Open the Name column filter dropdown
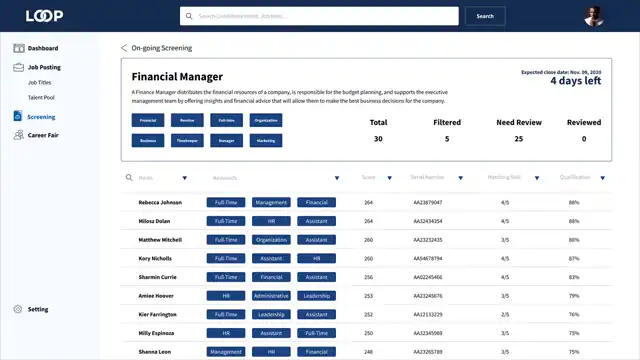Screen dimensions: 640x360 184,178
